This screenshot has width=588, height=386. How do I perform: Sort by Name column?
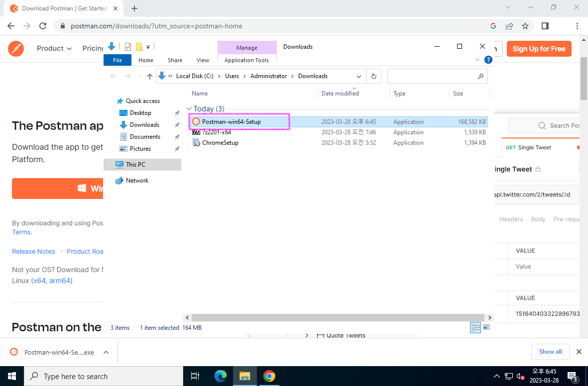click(200, 94)
